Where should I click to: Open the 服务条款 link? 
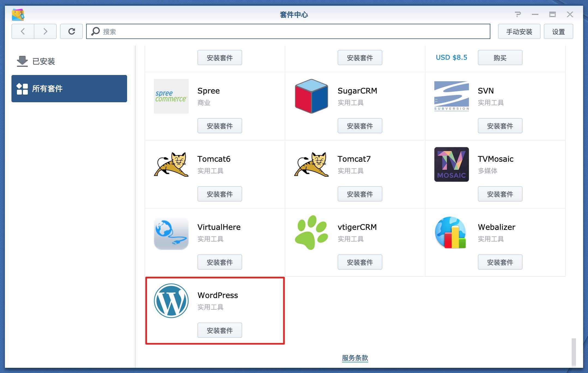[355, 358]
